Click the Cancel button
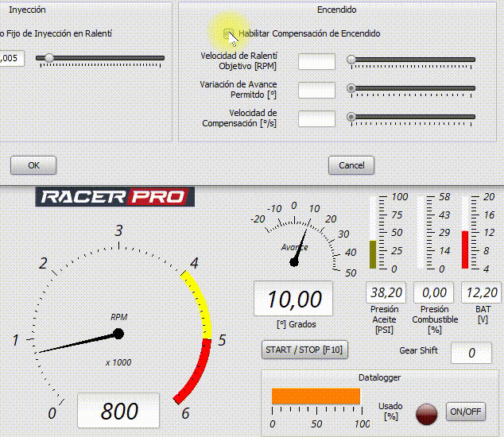Viewport: 504px width, 437px height. [x=351, y=165]
